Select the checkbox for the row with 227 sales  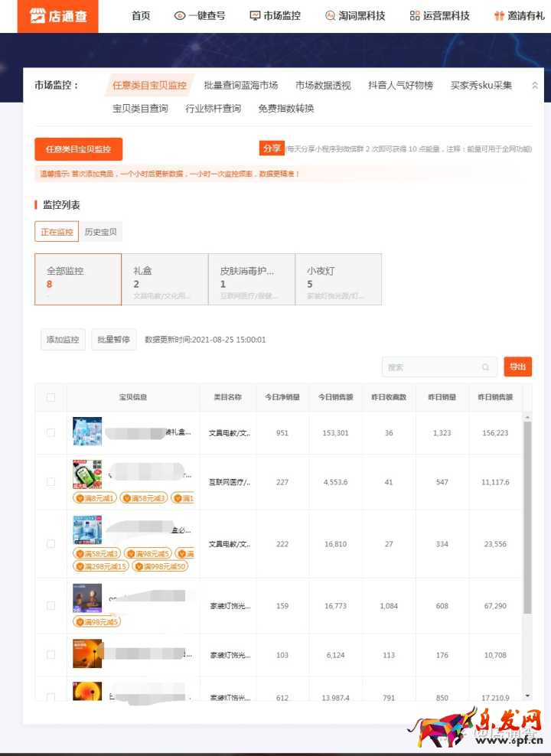coord(51,482)
